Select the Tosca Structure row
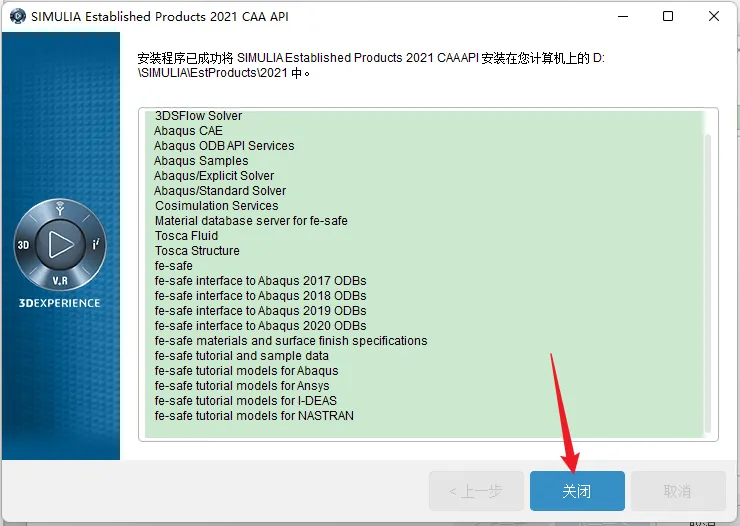 point(197,251)
